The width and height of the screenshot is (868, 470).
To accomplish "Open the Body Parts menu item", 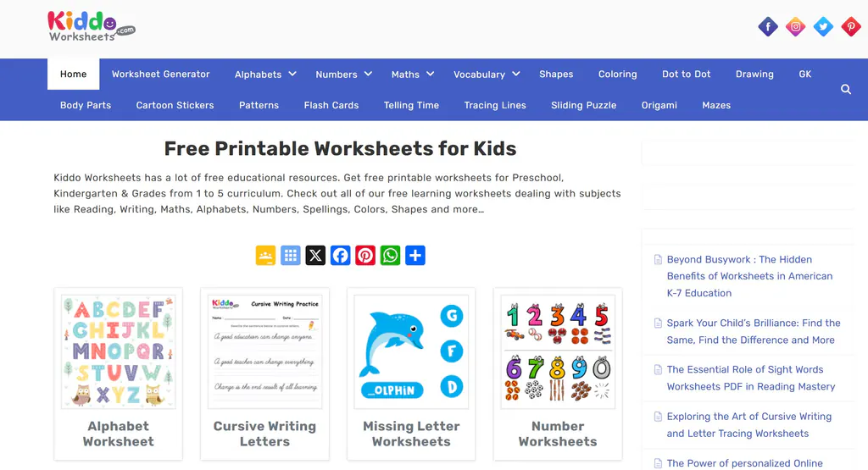I will click(x=86, y=105).
